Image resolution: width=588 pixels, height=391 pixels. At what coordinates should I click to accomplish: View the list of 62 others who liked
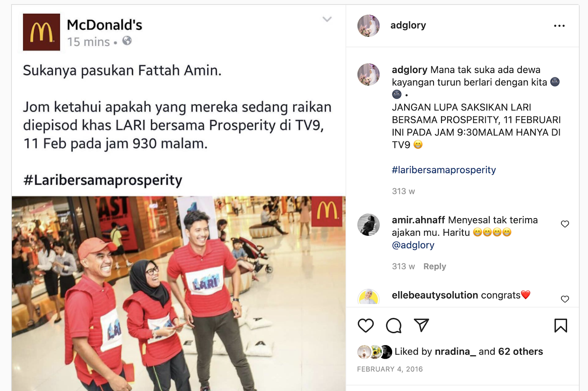pos(520,352)
